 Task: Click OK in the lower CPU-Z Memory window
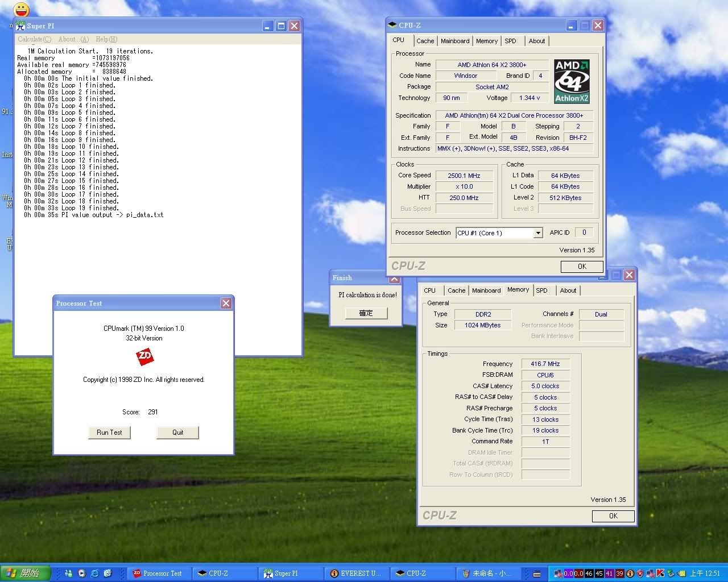613,516
